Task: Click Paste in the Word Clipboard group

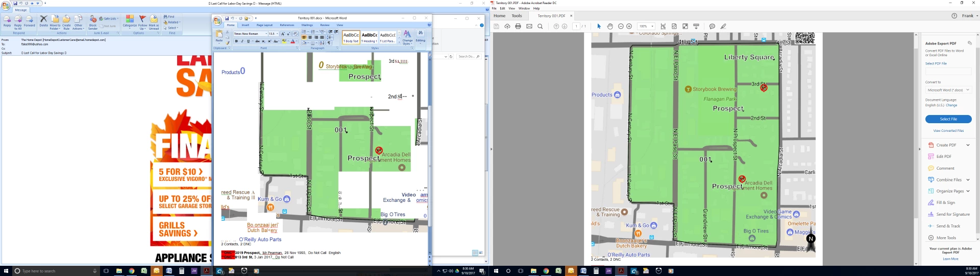Action: pos(219,37)
